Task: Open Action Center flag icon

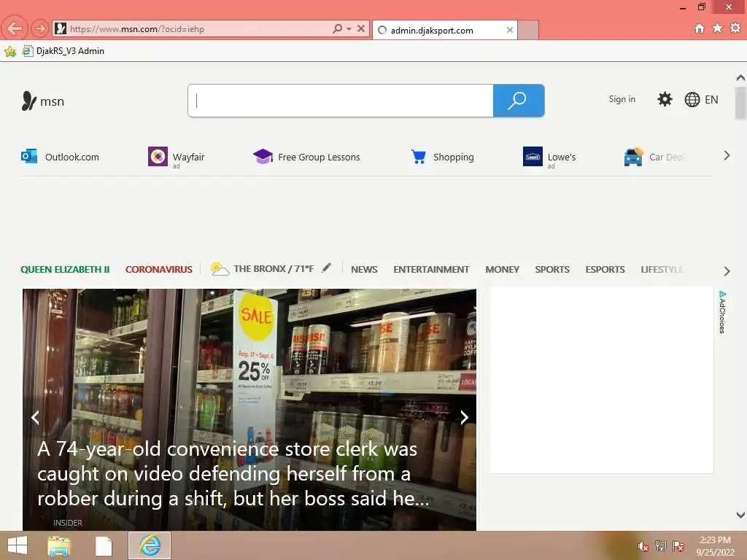Action: [x=678, y=545]
